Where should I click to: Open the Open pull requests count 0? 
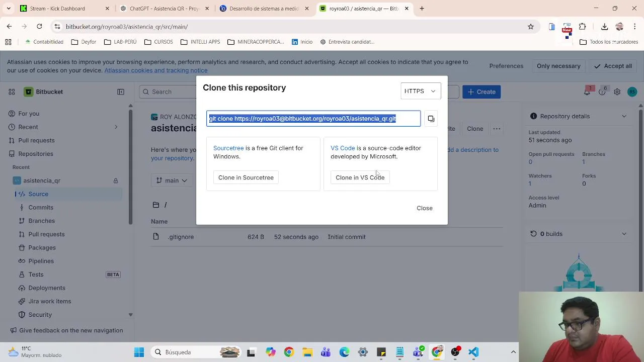point(530,162)
